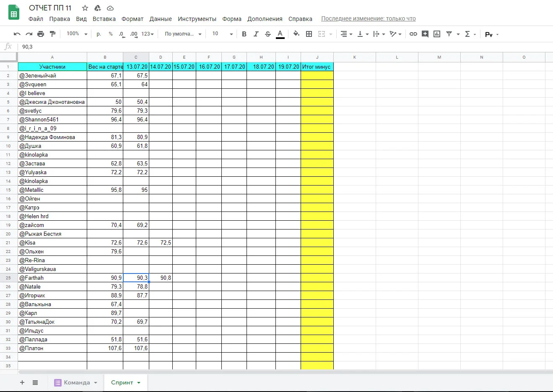The height and width of the screenshot is (392, 553).
Task: Open the Google Sheets home icon
Action: click(x=14, y=13)
